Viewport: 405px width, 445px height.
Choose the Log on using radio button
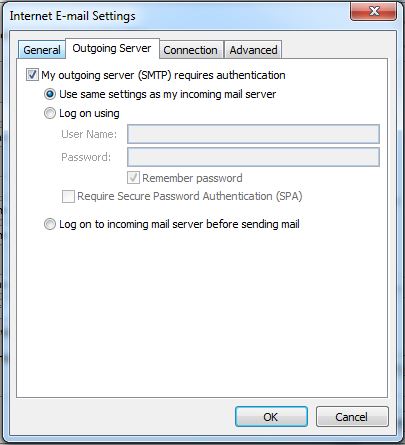50,113
